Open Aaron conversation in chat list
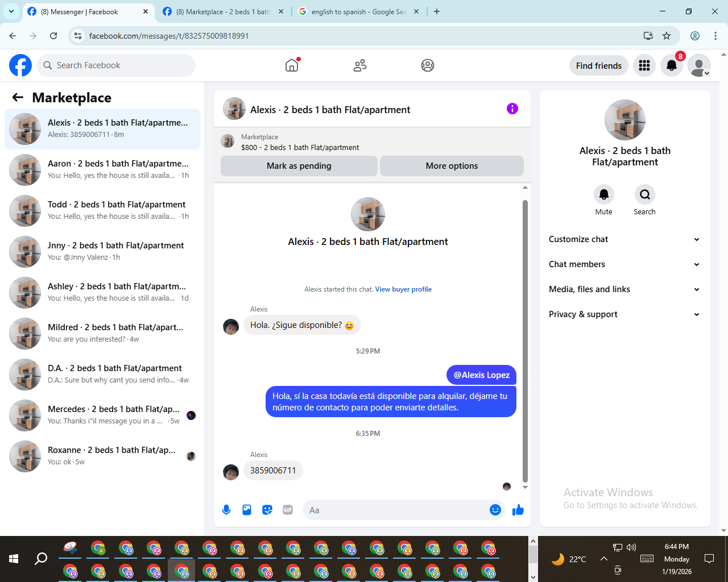 click(x=102, y=169)
